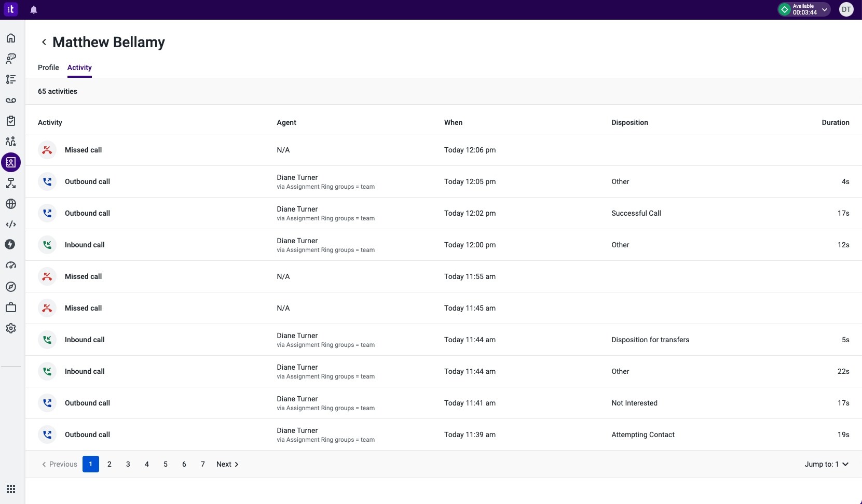Open the compass Explore icon
This screenshot has width=862, height=504.
[x=11, y=286]
